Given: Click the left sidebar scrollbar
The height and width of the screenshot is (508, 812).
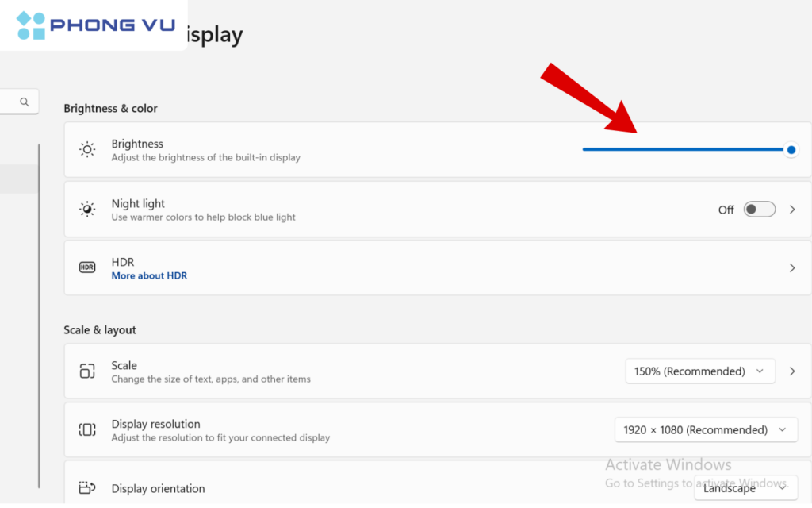Looking at the screenshot, I should (x=38, y=317).
